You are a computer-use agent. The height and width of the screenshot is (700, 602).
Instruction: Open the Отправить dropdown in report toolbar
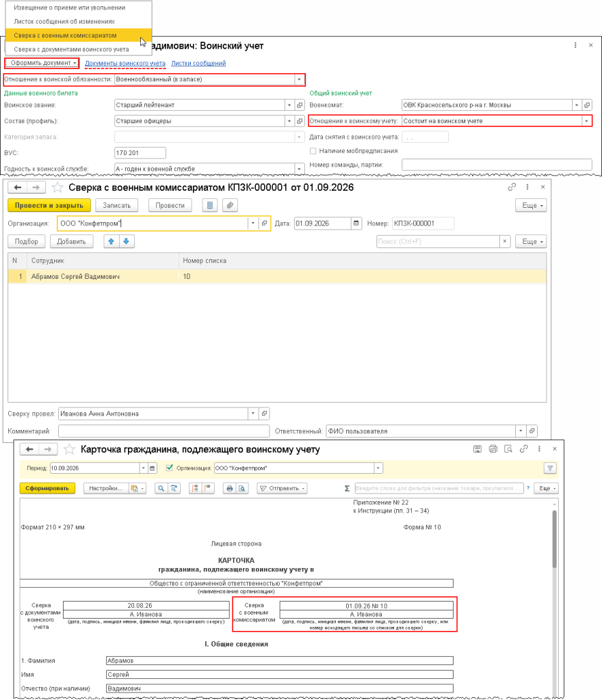tap(283, 488)
